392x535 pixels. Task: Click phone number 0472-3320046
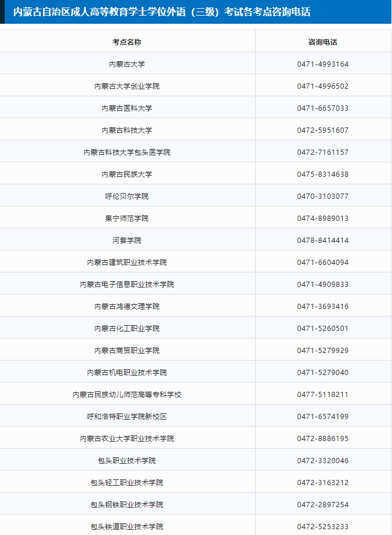coord(322,460)
